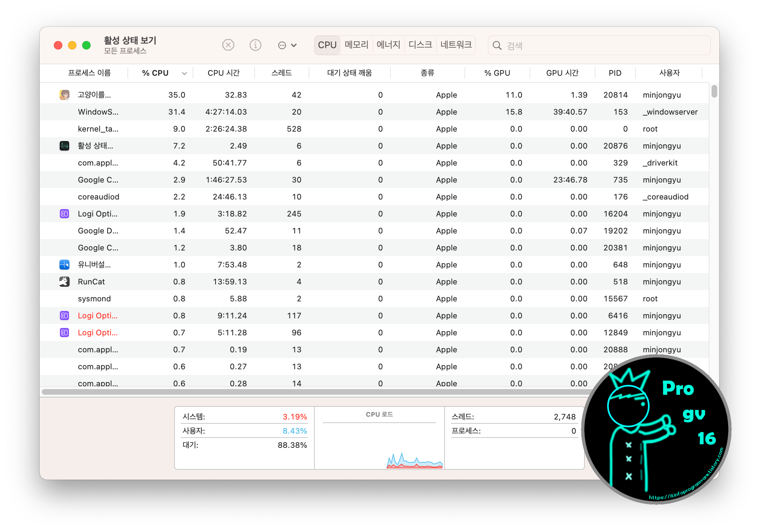The width and height of the screenshot is (759, 532).
Task: Click the blue Universal Control icon
Action: coord(64,265)
